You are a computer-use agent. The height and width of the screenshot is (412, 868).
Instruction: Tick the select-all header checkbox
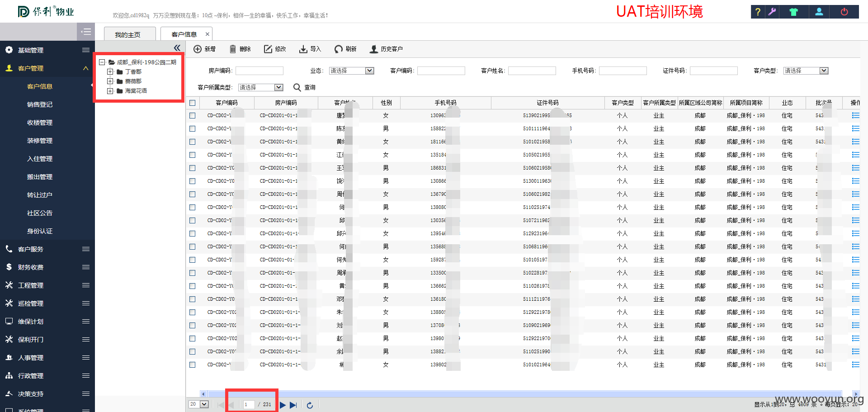coord(193,103)
